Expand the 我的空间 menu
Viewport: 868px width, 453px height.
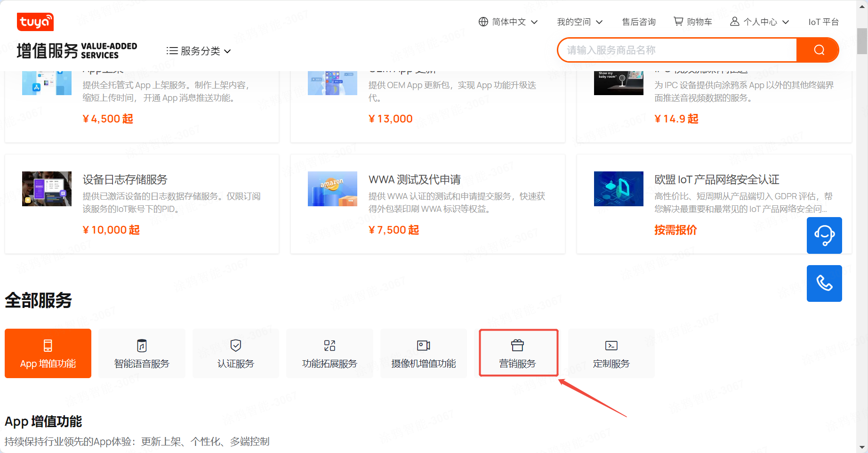579,22
